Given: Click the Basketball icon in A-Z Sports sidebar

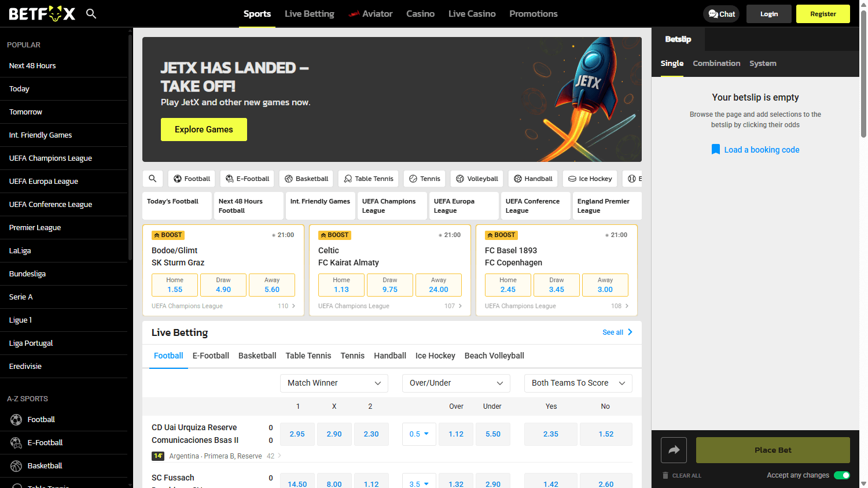Looking at the screenshot, I should pyautogui.click(x=17, y=465).
